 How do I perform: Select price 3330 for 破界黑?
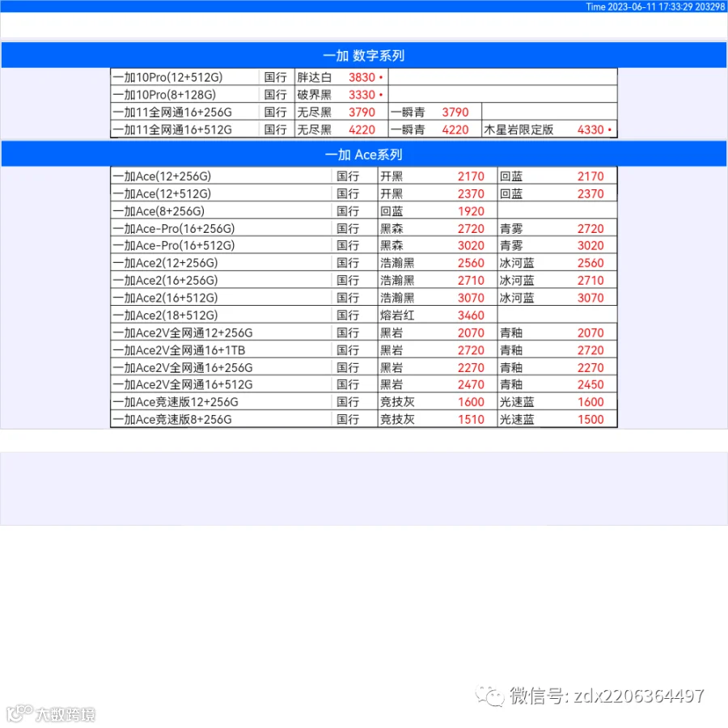(x=362, y=95)
